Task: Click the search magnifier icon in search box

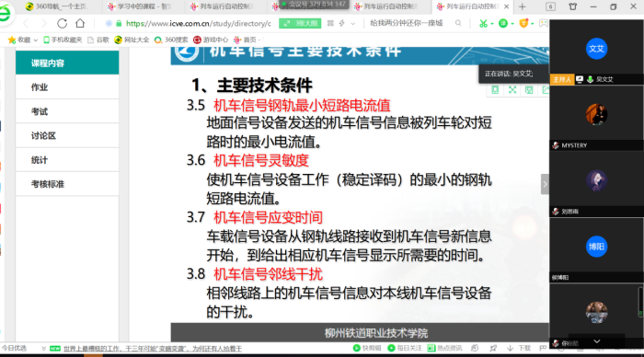Action: 458,23
